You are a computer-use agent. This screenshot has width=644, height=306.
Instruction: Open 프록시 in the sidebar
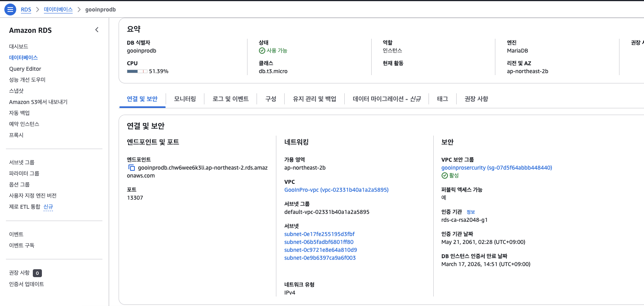(x=16, y=135)
